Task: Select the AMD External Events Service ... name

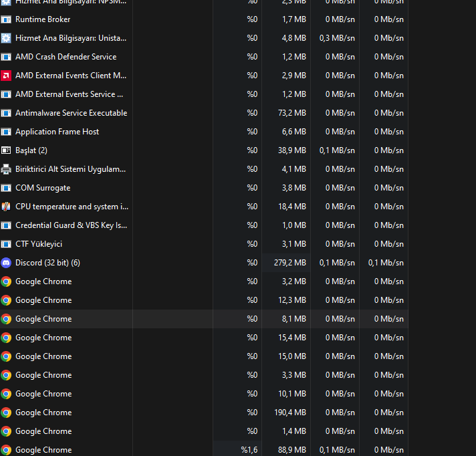Action: [70, 94]
